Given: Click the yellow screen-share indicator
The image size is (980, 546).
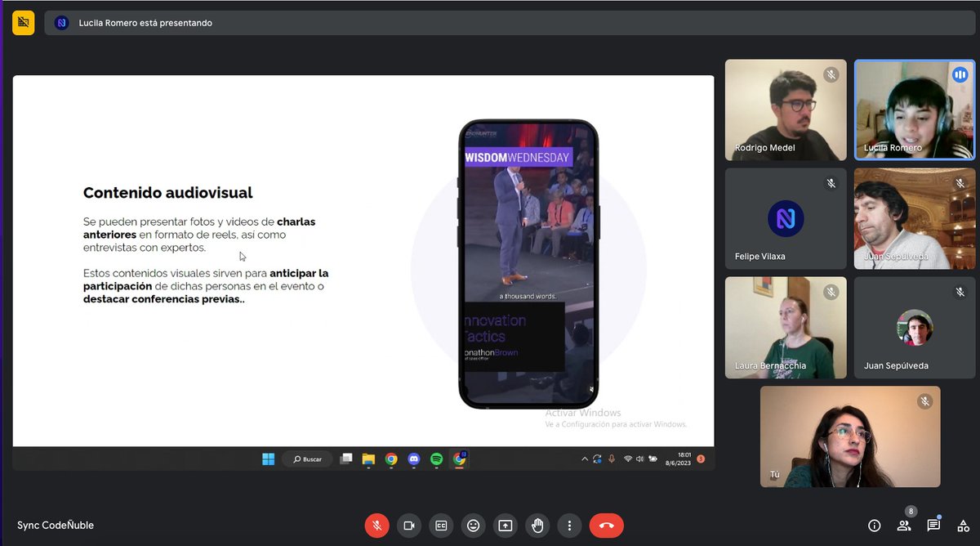Looking at the screenshot, I should point(23,23).
